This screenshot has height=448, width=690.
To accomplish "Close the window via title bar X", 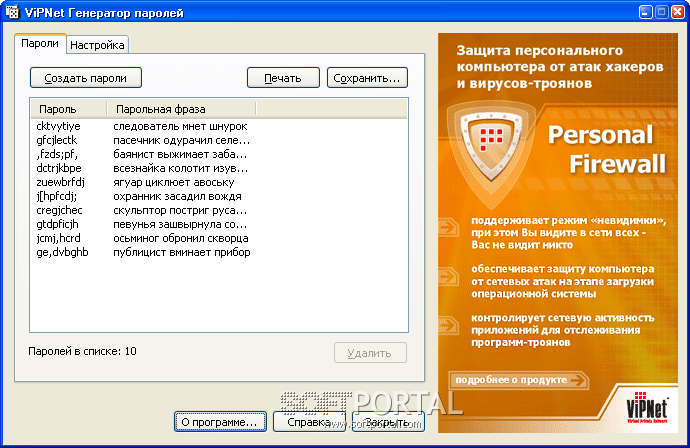I will [x=678, y=12].
